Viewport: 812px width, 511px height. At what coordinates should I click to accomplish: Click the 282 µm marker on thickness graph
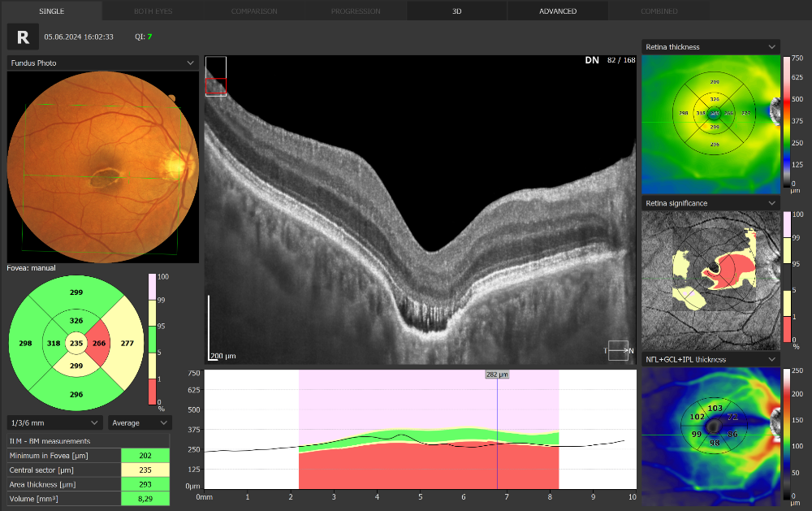(x=497, y=375)
